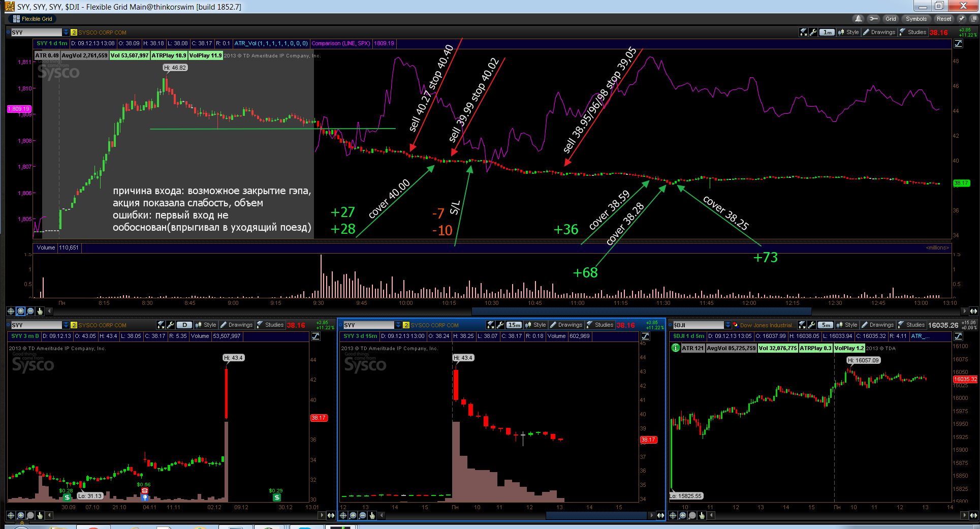
Task: Click the zoom-in magnifier below the daily SYY chart
Action: point(21,515)
